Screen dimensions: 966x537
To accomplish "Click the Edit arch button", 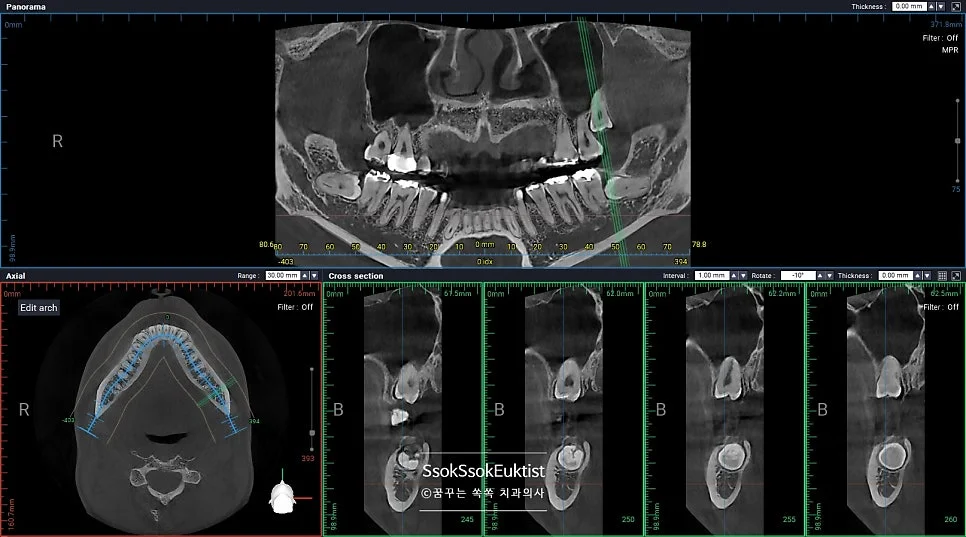I will tap(39, 307).
